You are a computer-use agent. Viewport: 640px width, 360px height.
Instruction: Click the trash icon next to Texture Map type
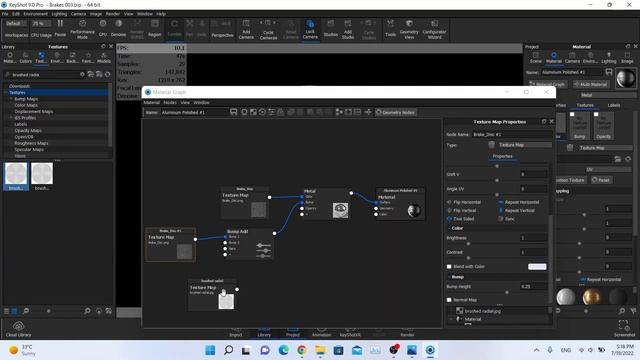tap(492, 145)
